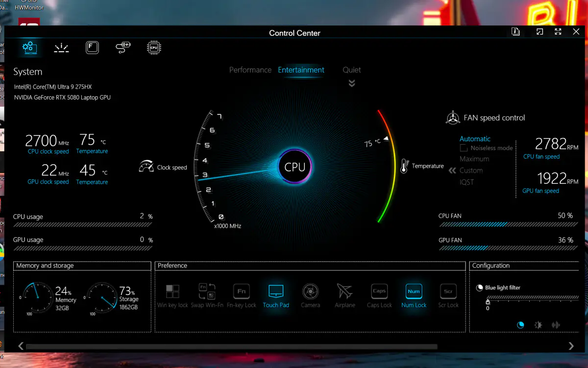Select Custom fan mode
This screenshot has width=588, height=368.
[x=471, y=170]
